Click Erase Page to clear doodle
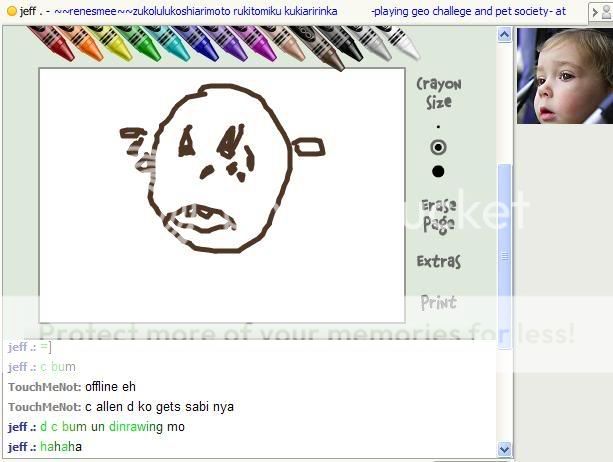The height and width of the screenshot is (462, 613). click(x=439, y=215)
